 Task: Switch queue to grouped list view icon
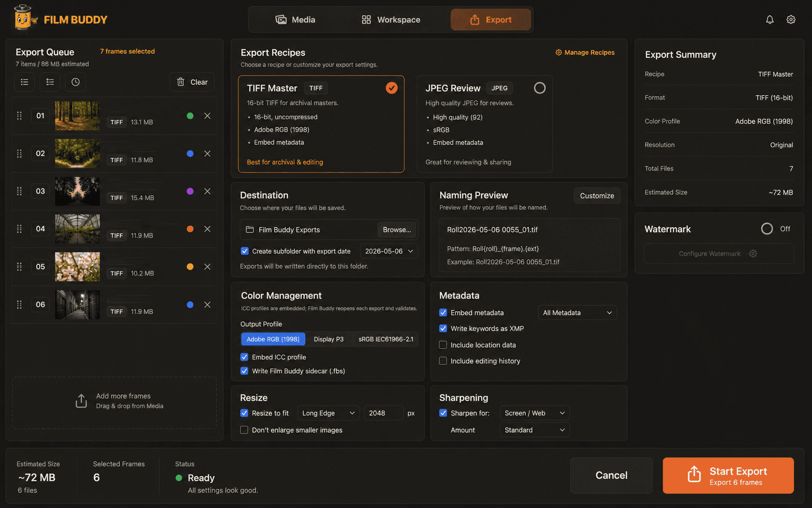click(50, 82)
